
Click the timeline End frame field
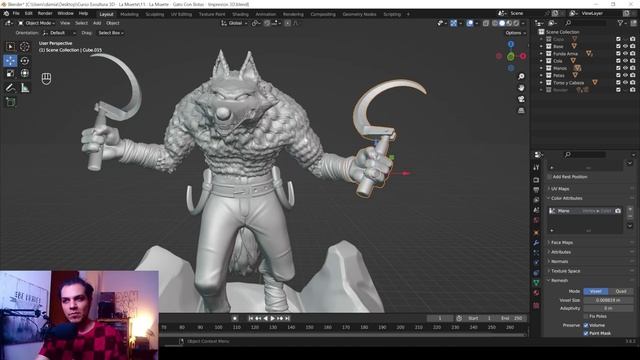pos(512,318)
